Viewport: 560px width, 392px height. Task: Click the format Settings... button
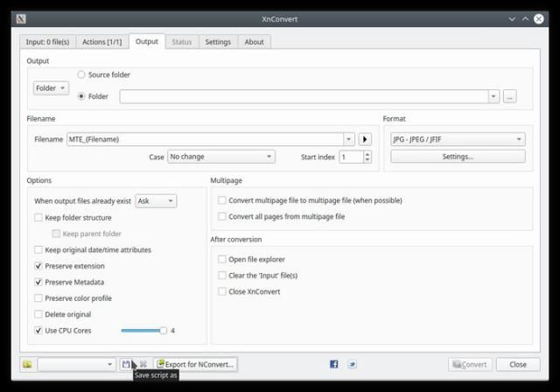pyautogui.click(x=458, y=157)
